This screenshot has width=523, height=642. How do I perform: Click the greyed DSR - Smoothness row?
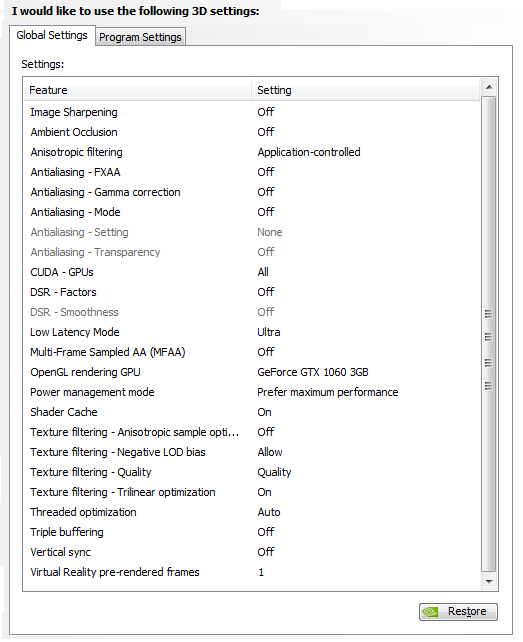pos(251,312)
